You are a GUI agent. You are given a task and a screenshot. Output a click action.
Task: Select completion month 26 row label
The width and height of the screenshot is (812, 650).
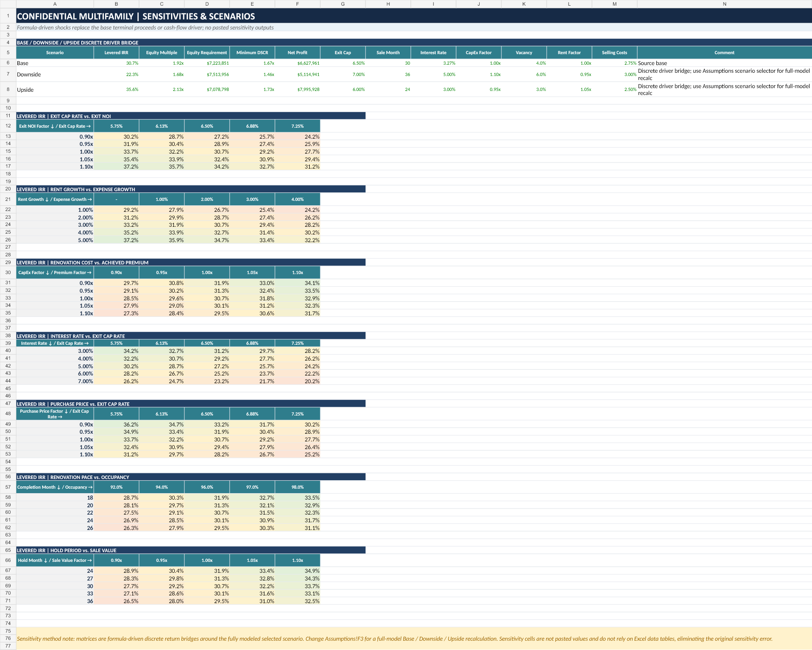click(55, 528)
